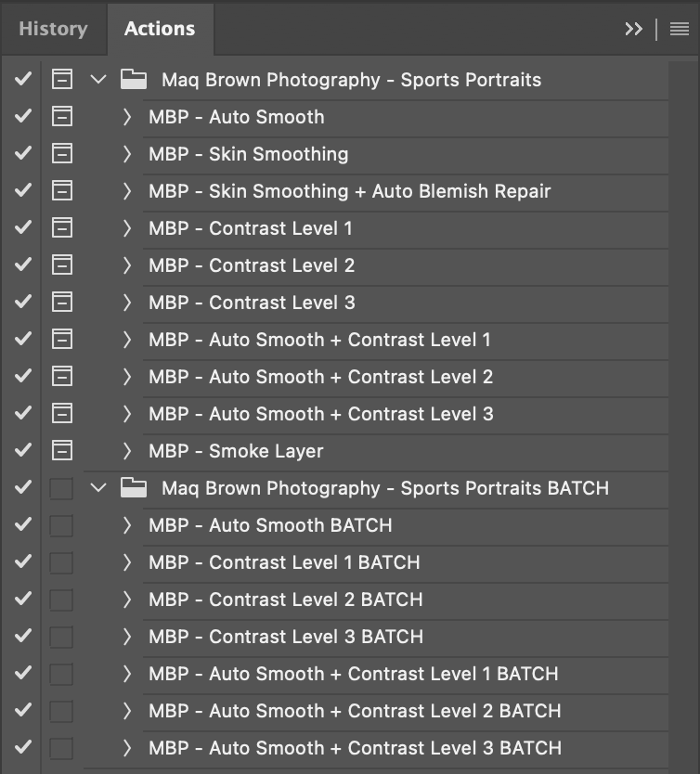
Task: Switch to the History tab
Action: click(x=53, y=29)
